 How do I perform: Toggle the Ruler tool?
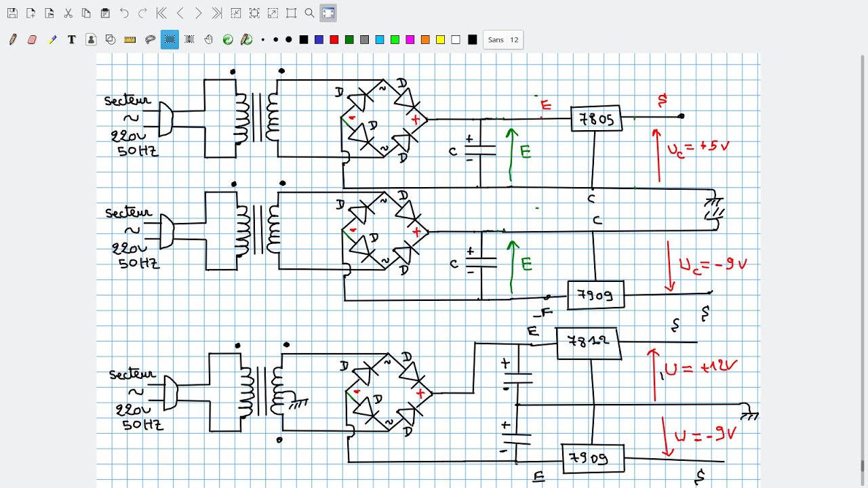[x=130, y=39]
